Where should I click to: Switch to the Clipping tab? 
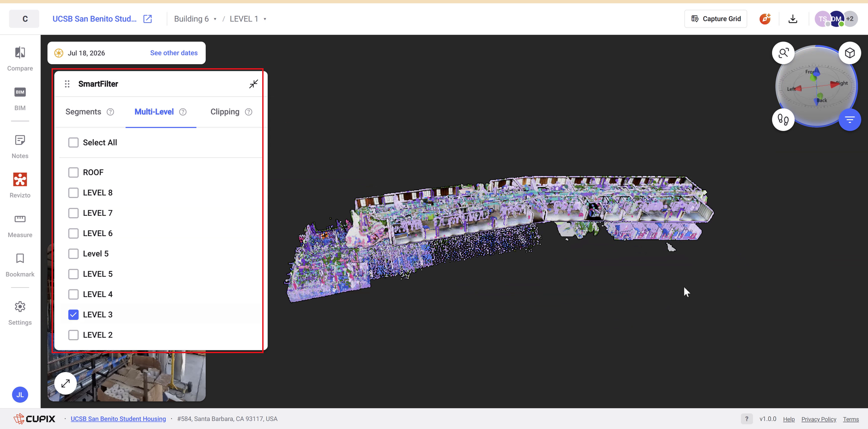(225, 112)
